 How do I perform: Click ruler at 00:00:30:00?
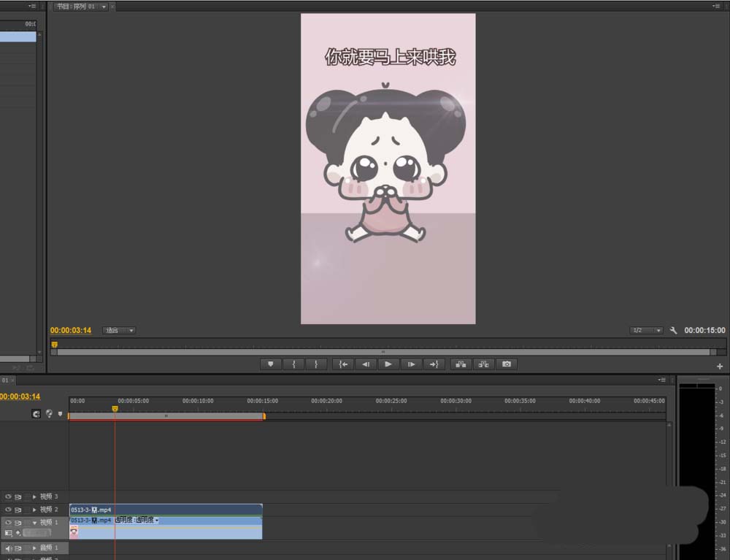(x=456, y=401)
